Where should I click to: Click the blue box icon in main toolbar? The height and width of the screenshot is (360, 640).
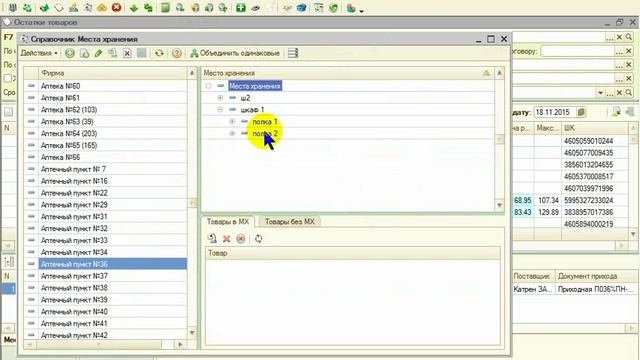click(302, 7)
